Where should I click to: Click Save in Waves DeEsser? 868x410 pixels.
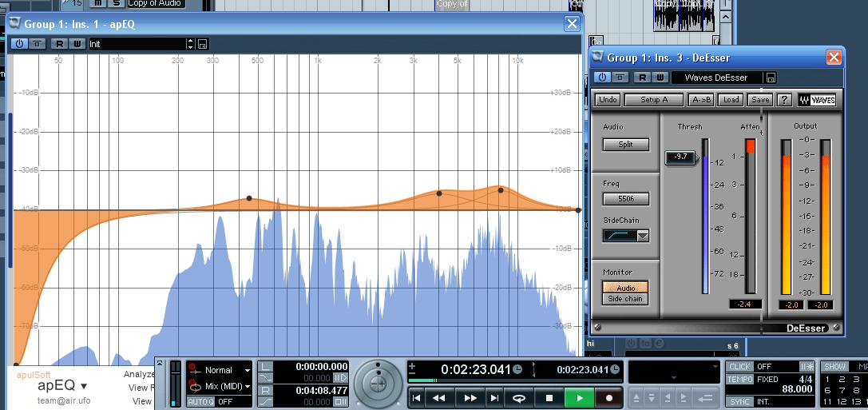[760, 100]
